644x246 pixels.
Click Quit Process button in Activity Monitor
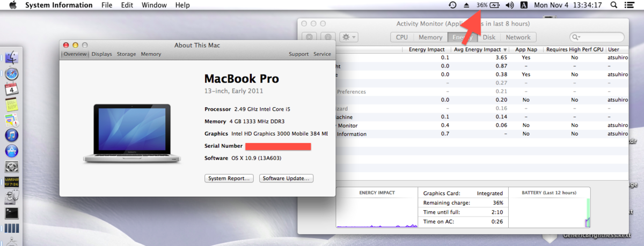tap(310, 37)
